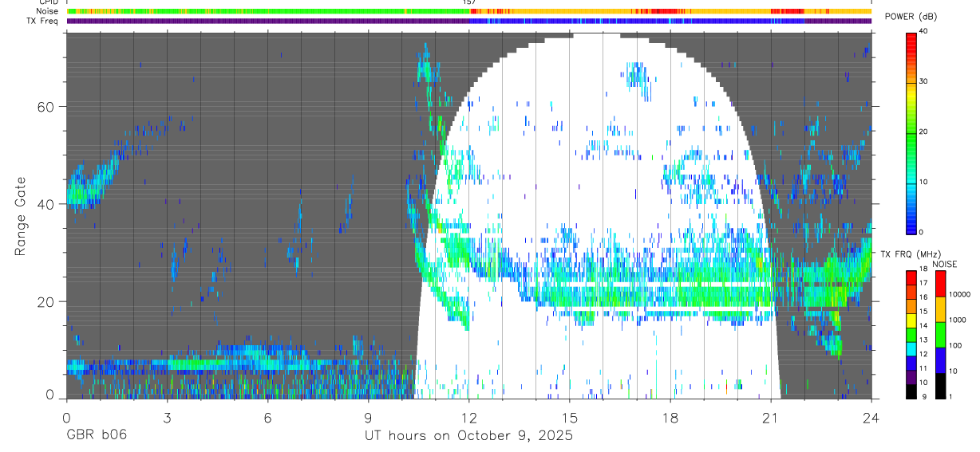Click the NOISE legend title

click(x=944, y=265)
